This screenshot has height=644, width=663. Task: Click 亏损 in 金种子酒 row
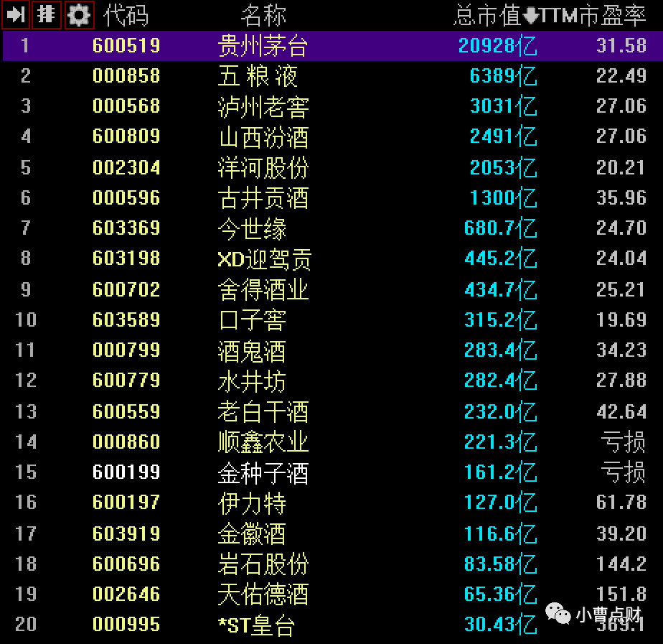coord(624,472)
